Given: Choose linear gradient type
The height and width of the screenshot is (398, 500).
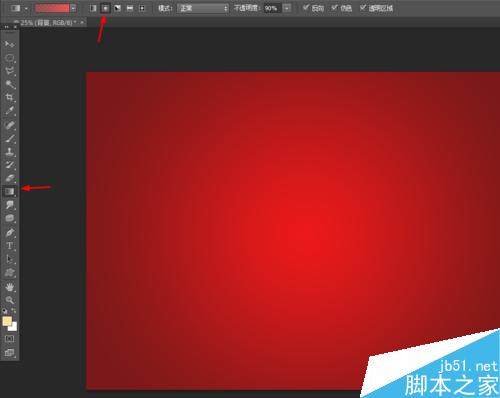Looking at the screenshot, I should (x=93, y=8).
